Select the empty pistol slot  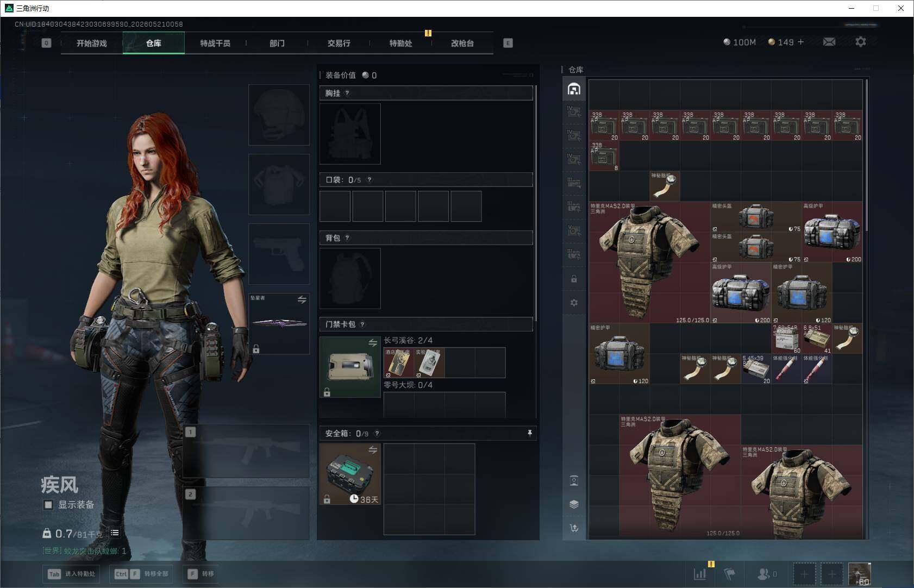pyautogui.click(x=279, y=254)
